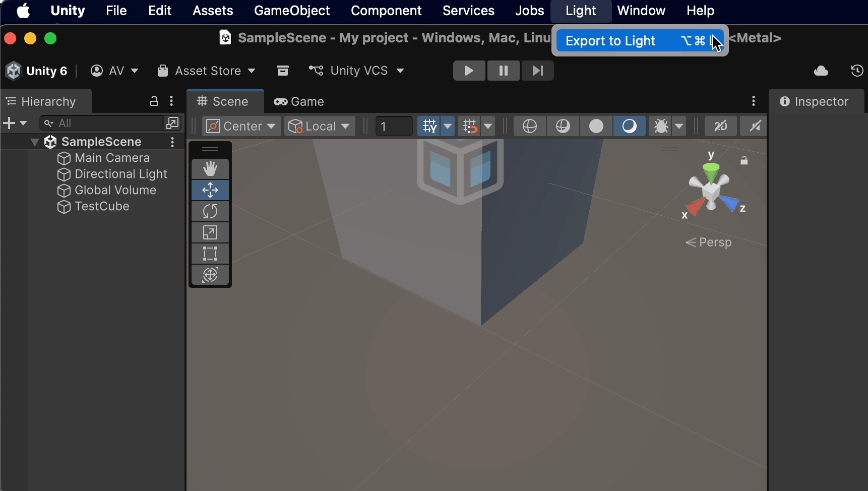Pause the game playback
This screenshot has width=868, height=491.
[504, 71]
